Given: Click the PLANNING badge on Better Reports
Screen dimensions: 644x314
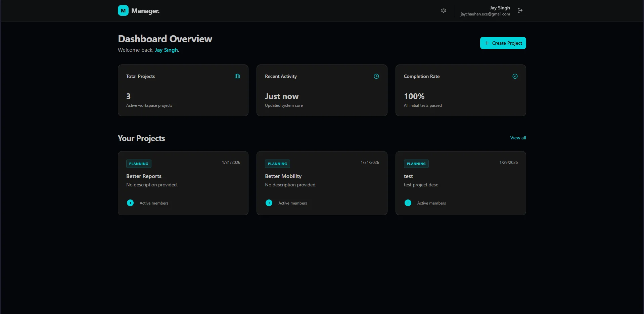Looking at the screenshot, I should [x=139, y=164].
